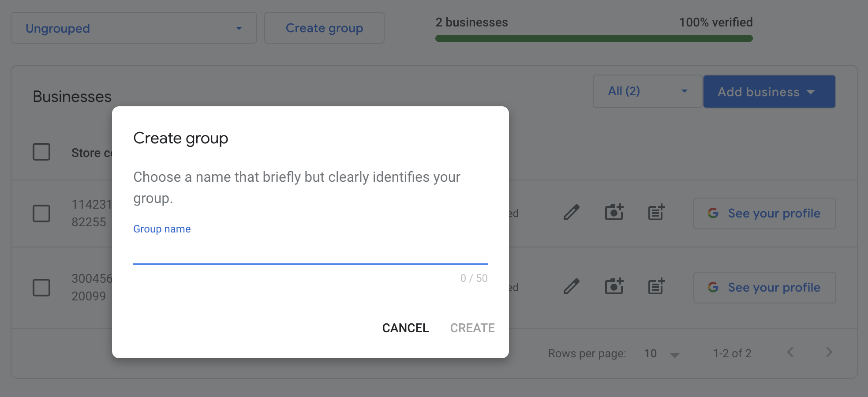
Task: Open the add photo icon for business 114231
Action: [614, 213]
